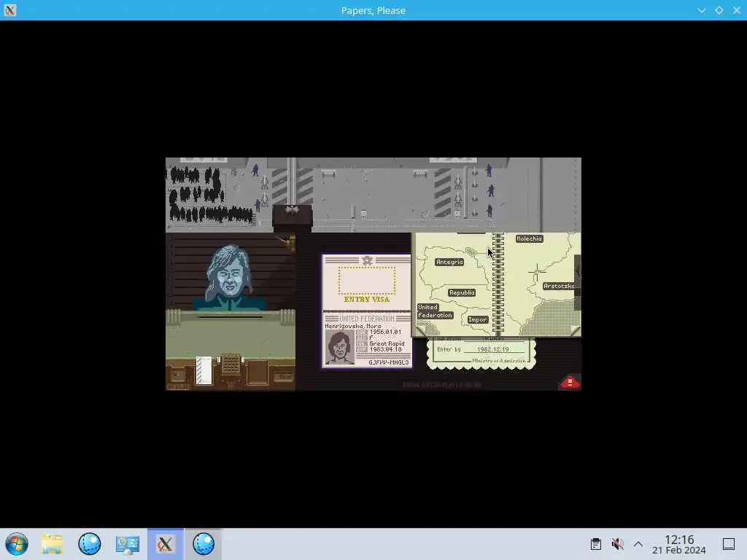Click the desk clock and date display

179,386
